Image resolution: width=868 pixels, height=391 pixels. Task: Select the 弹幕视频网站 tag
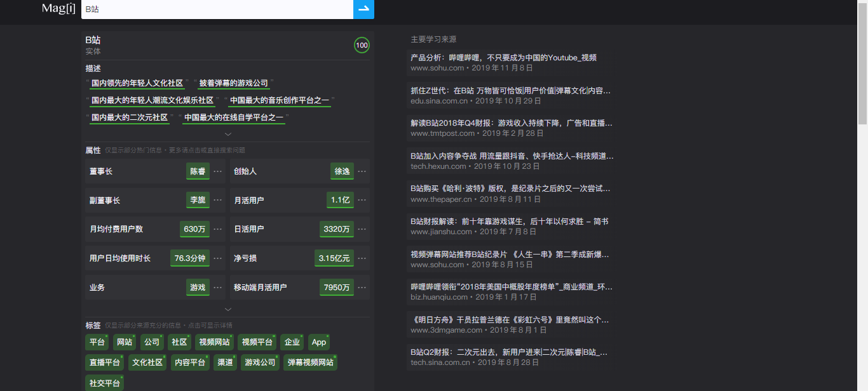point(311,362)
